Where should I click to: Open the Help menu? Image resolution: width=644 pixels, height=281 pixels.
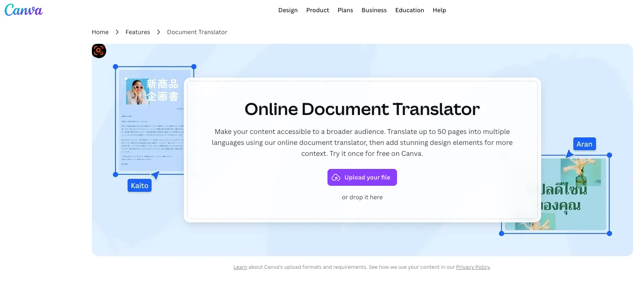(x=439, y=10)
